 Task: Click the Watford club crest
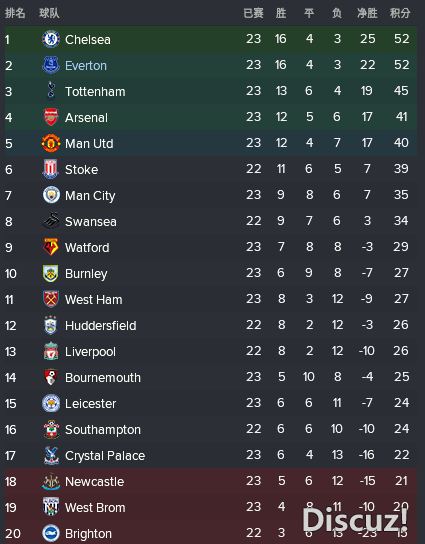(51, 247)
